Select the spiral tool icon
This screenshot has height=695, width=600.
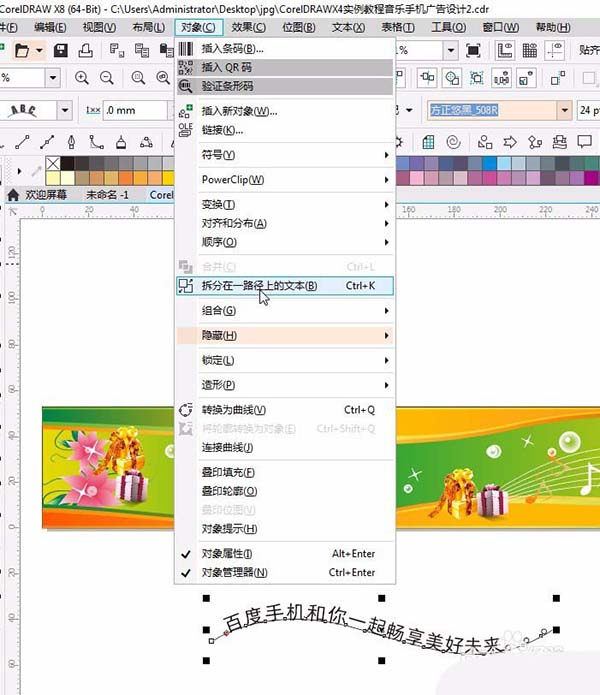(453, 142)
